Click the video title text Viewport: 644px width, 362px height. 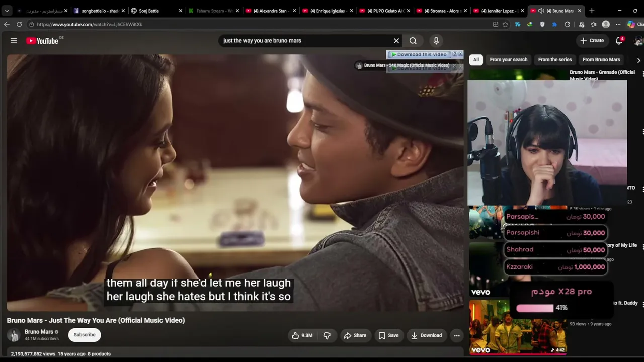click(96, 320)
